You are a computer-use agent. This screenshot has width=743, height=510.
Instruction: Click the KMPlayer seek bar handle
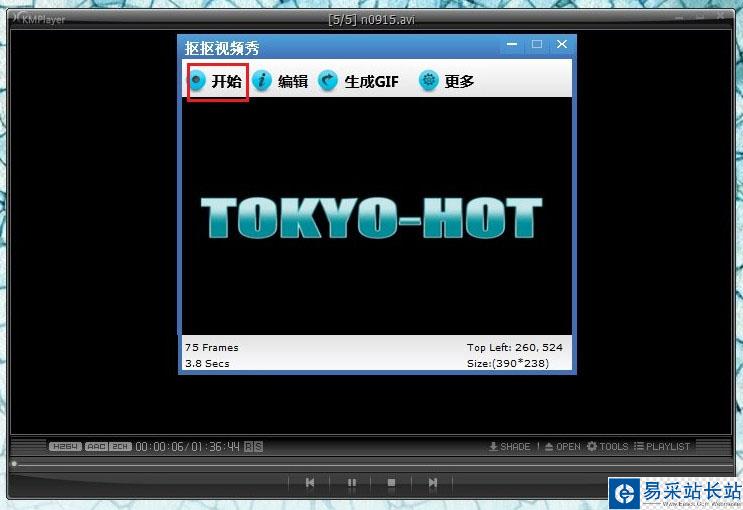14,463
